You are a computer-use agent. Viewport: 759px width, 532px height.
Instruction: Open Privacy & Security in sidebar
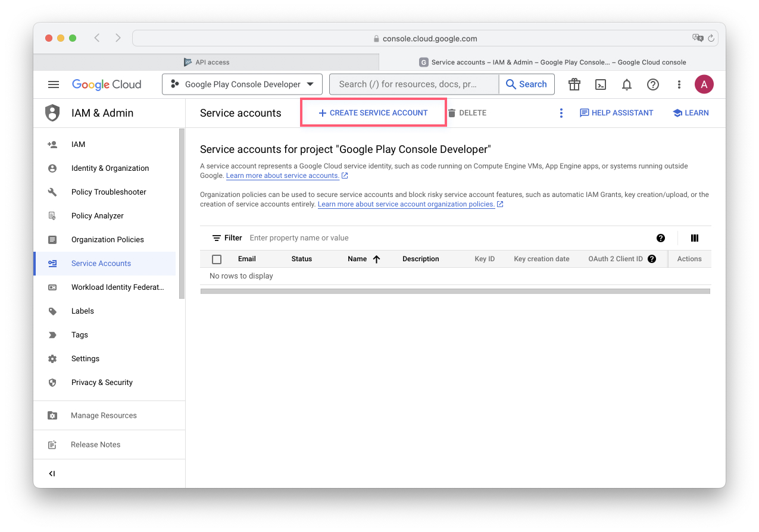coord(102,383)
